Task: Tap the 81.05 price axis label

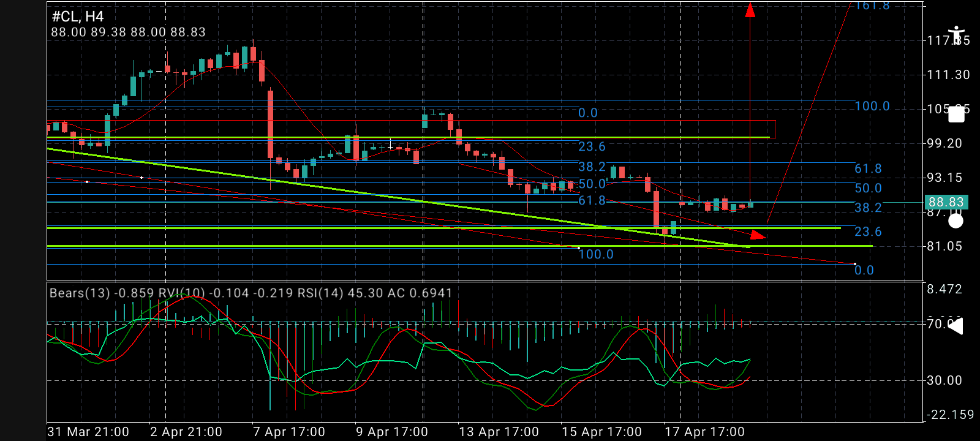Action: [944, 246]
